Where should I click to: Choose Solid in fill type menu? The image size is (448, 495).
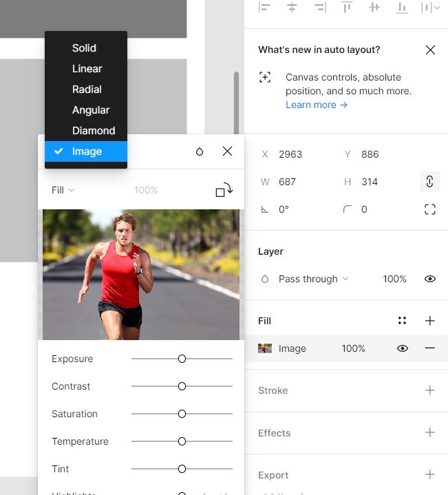tap(84, 48)
